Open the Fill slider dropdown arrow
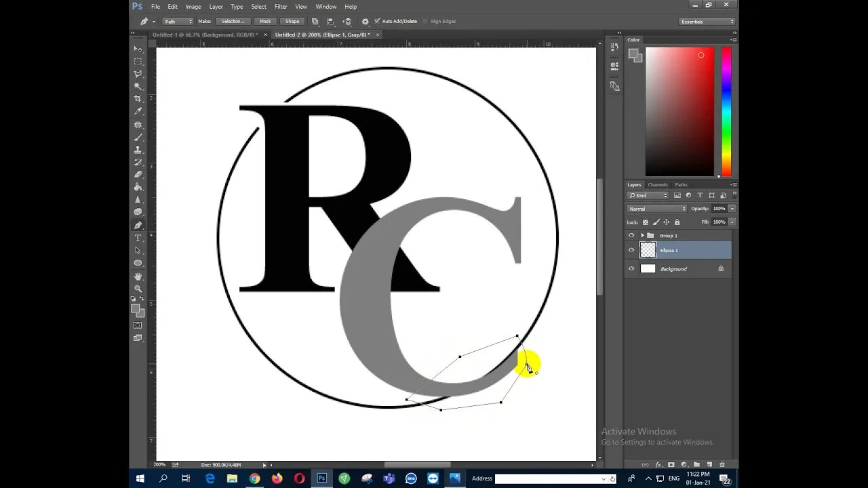This screenshot has height=488, width=868. coord(732,222)
